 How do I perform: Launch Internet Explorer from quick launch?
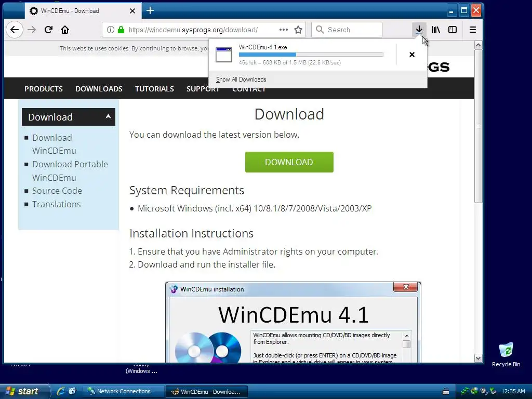pos(61,392)
